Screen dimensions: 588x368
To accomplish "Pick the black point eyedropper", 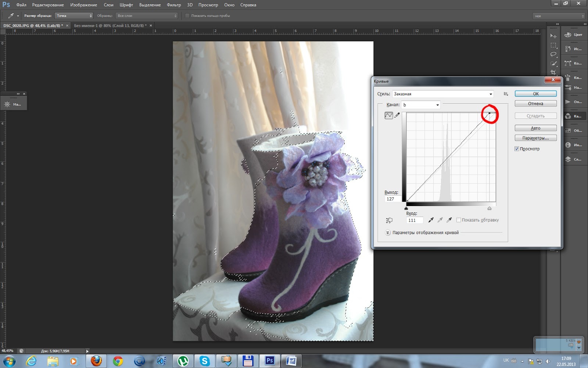I will click(x=431, y=220).
